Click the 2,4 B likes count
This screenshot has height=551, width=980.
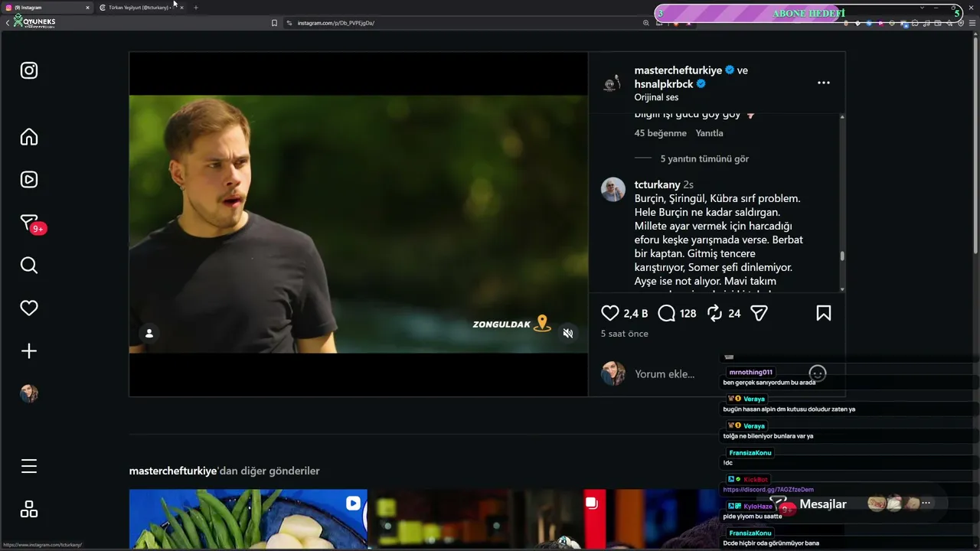click(x=635, y=314)
